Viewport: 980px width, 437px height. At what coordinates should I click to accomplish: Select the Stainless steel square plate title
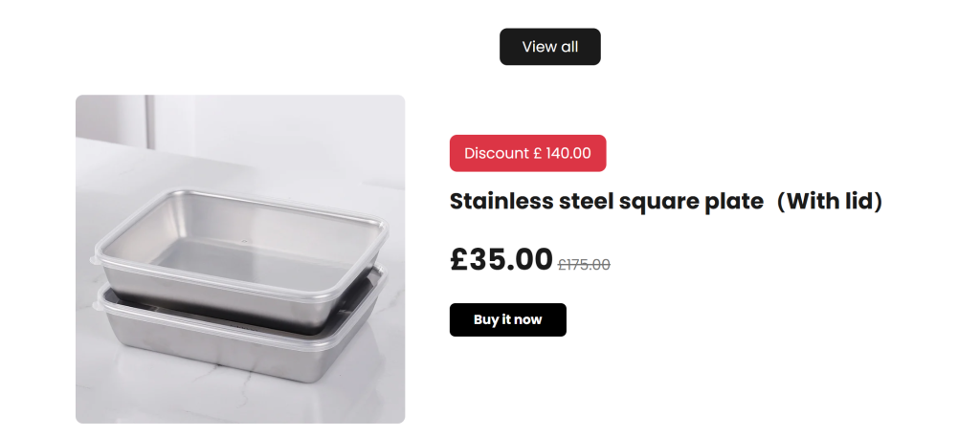coord(665,202)
